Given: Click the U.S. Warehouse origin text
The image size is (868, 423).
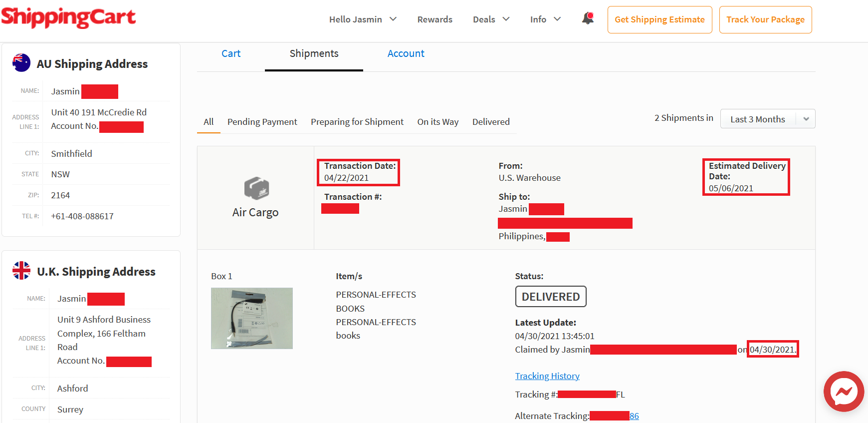Looking at the screenshot, I should (x=529, y=178).
